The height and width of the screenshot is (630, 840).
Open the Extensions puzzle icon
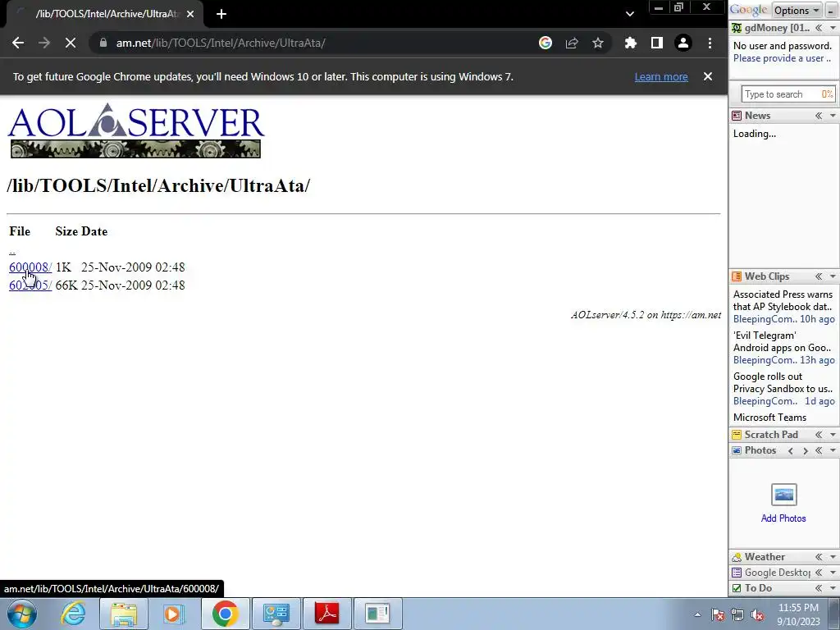[x=631, y=43]
